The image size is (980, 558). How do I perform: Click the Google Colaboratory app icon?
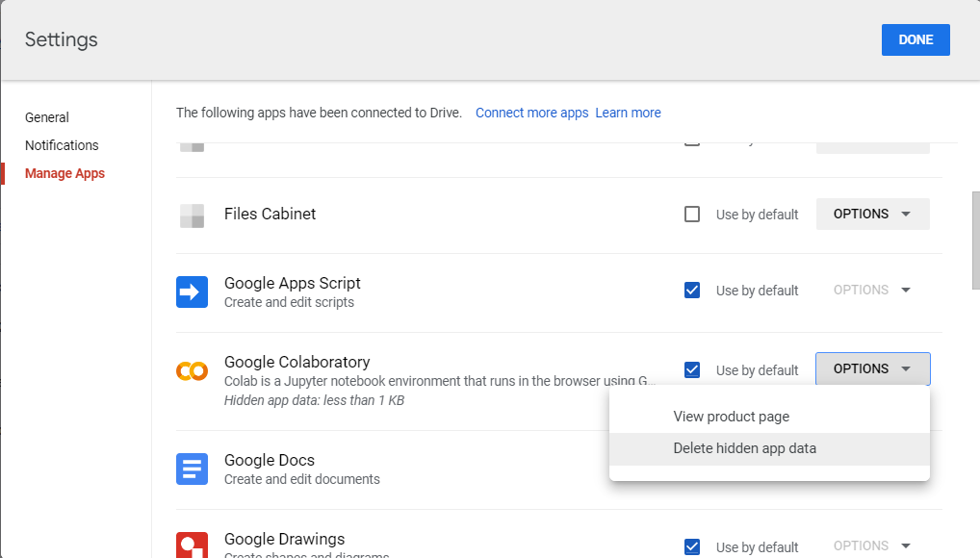click(x=192, y=369)
